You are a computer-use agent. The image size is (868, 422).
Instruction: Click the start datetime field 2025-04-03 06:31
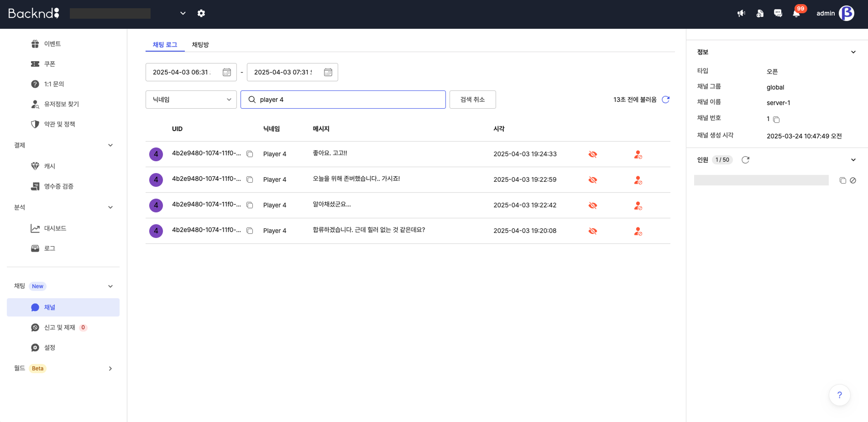tap(191, 72)
